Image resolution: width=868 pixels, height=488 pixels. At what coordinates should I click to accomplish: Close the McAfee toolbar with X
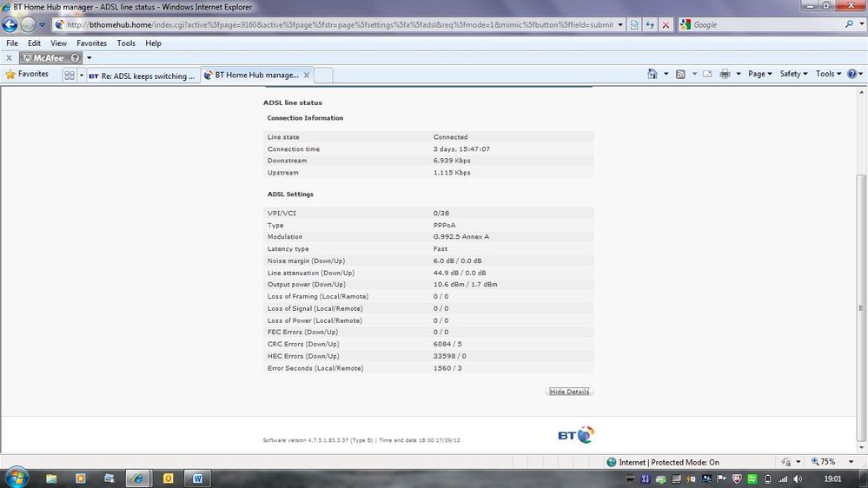click(x=9, y=57)
